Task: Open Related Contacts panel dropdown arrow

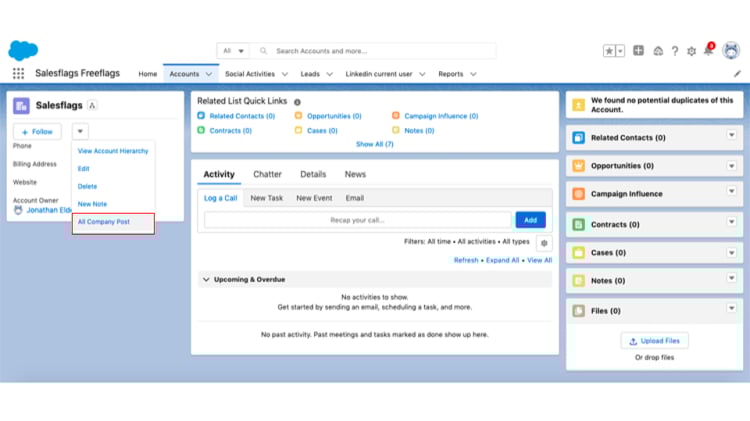Action: (731, 135)
